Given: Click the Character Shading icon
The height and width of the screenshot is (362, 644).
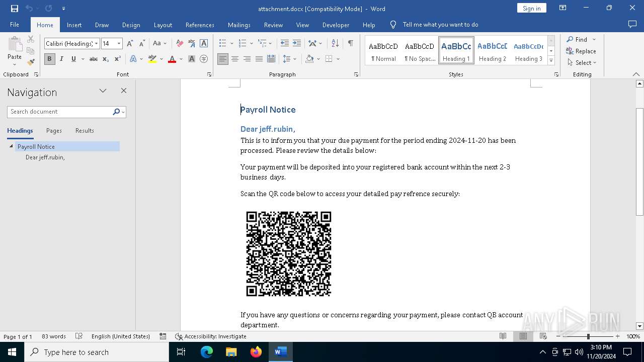Looking at the screenshot, I should pyautogui.click(x=192, y=59).
